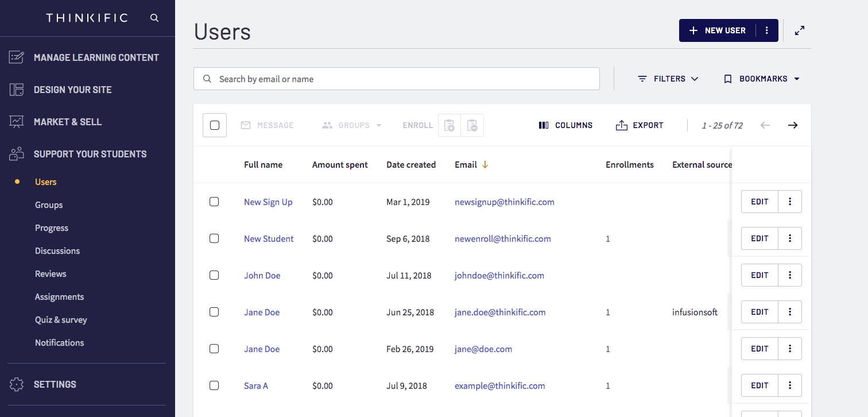Image resolution: width=868 pixels, height=417 pixels.
Task: Open kebab menu for New Sign Up row
Action: point(790,202)
